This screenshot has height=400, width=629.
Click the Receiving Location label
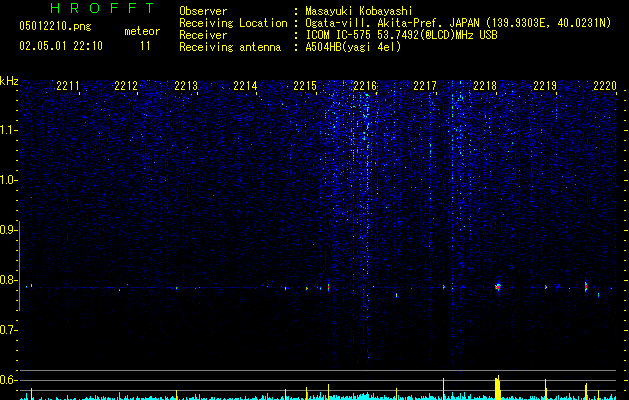pos(233,23)
